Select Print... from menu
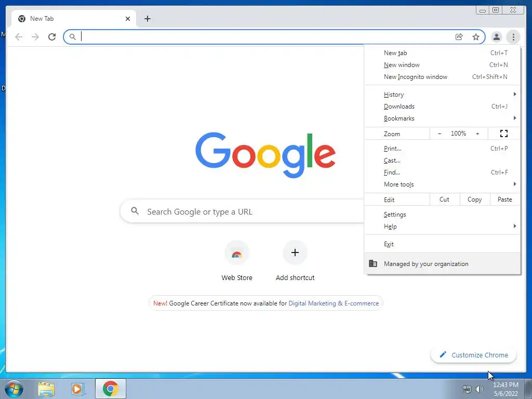Image resolution: width=532 pixels, height=399 pixels. click(x=443, y=149)
